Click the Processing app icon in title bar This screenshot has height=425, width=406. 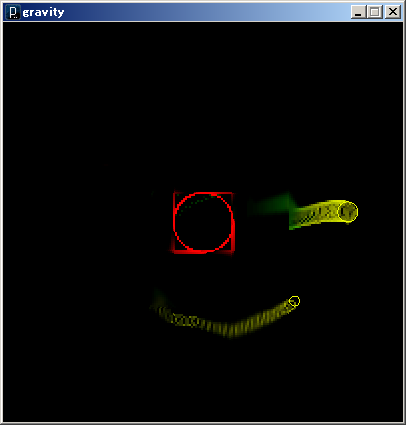tap(13, 12)
